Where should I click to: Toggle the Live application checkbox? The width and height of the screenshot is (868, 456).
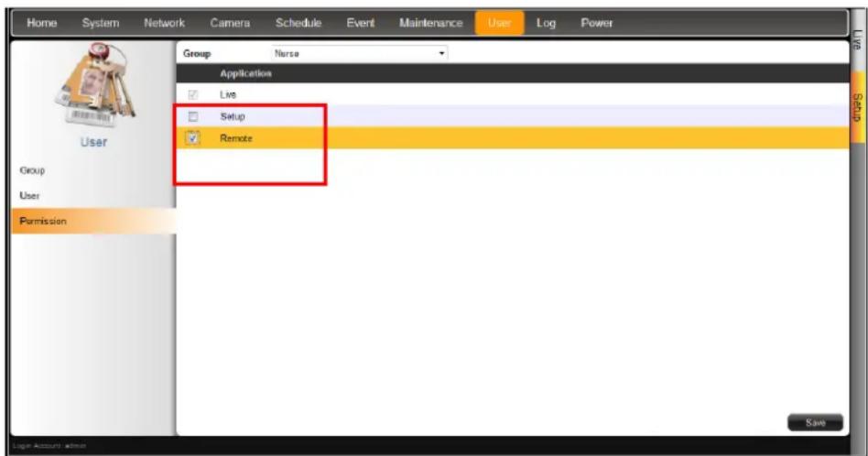pos(192,94)
